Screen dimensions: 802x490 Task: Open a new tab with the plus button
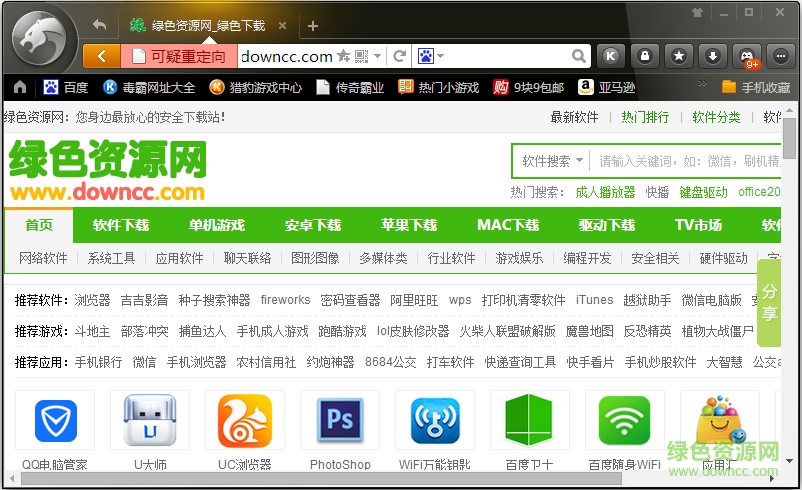tap(313, 26)
